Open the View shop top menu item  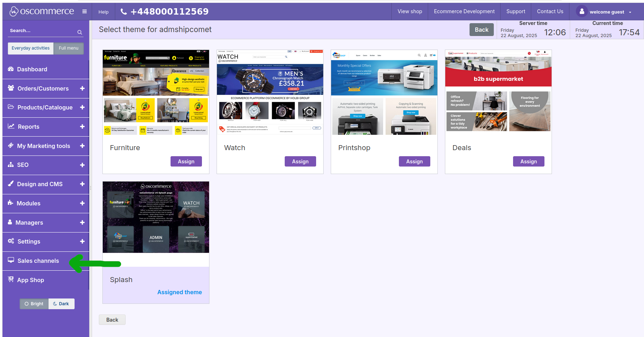click(410, 11)
